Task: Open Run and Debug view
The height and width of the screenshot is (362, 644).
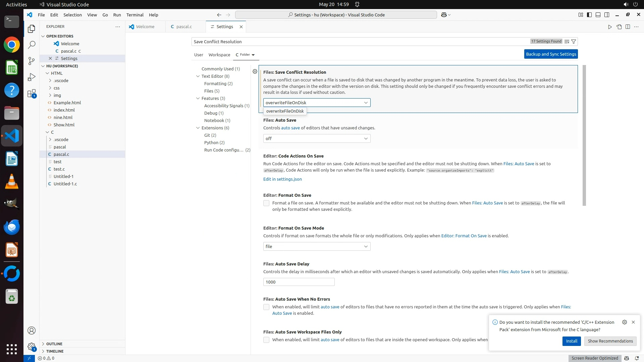Action: click(32, 77)
